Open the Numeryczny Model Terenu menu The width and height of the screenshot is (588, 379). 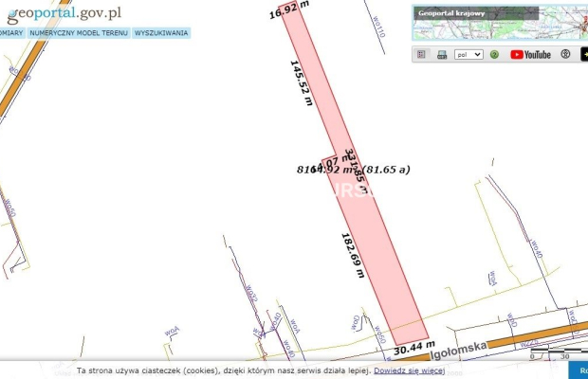coord(79,32)
